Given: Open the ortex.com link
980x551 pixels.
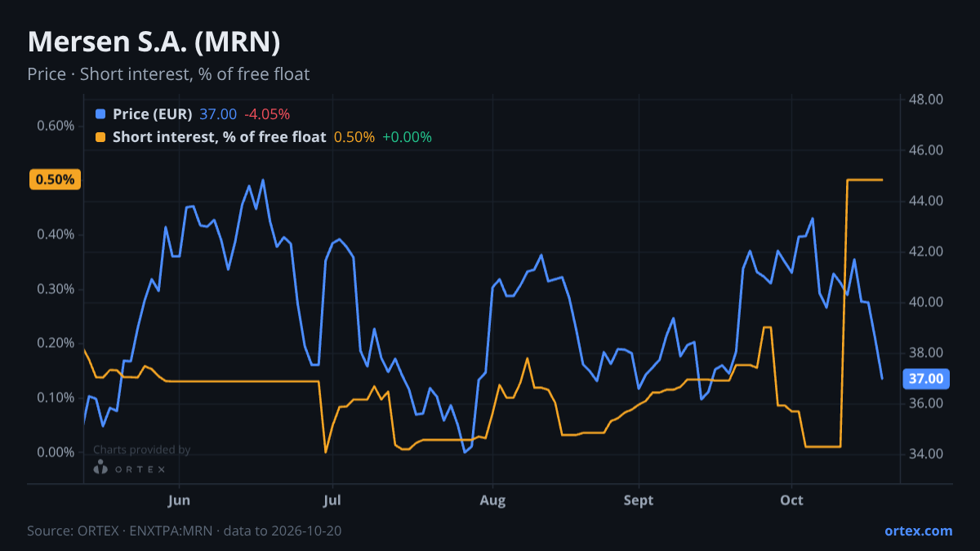Looking at the screenshot, I should (x=918, y=531).
